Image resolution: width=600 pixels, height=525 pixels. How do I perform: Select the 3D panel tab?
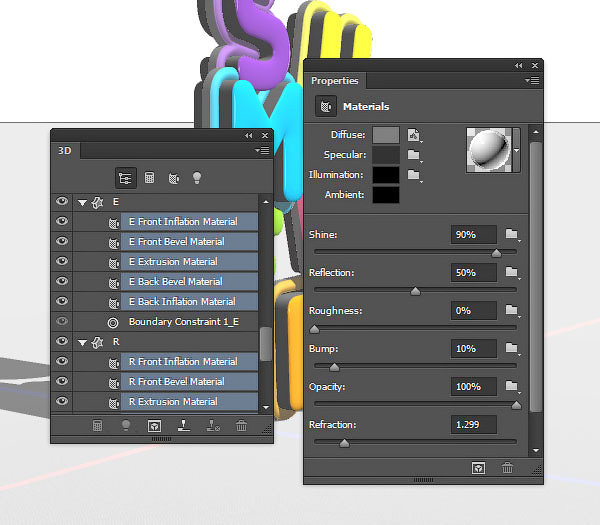point(65,150)
